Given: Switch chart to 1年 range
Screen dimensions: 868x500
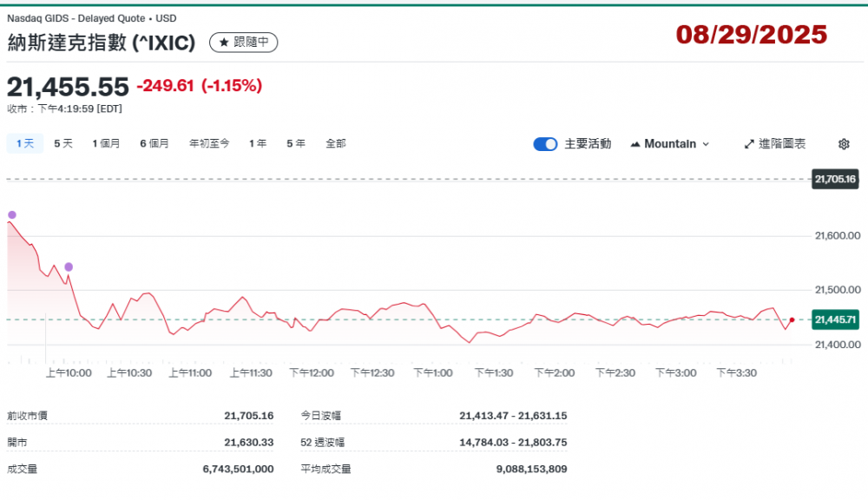Looking at the screenshot, I should click(258, 143).
